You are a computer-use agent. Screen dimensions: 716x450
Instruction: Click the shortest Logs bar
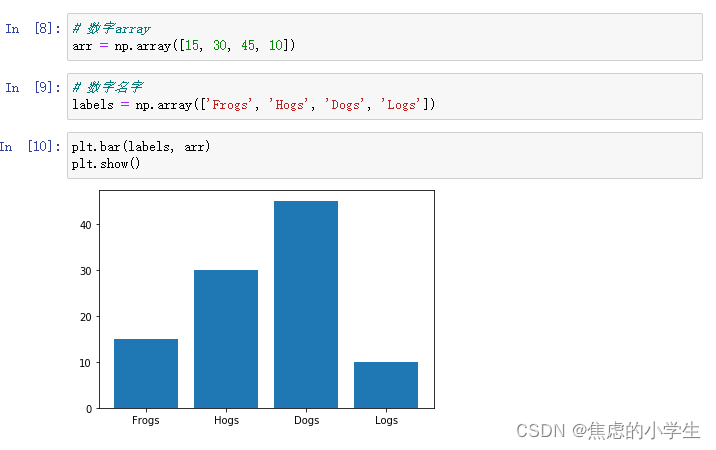[386, 385]
